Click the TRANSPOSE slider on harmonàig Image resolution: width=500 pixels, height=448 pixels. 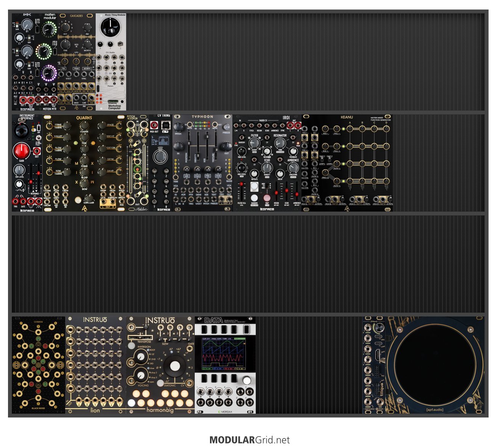pos(139,337)
